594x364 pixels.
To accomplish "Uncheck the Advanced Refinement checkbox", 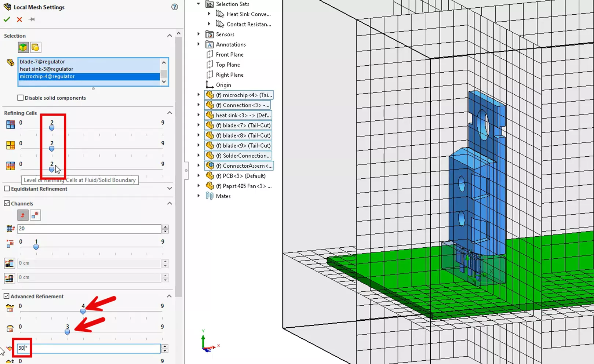I will point(6,296).
